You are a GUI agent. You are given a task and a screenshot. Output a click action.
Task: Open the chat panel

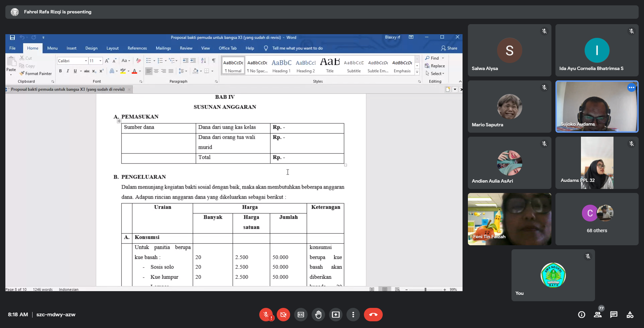pyautogui.click(x=613, y=315)
